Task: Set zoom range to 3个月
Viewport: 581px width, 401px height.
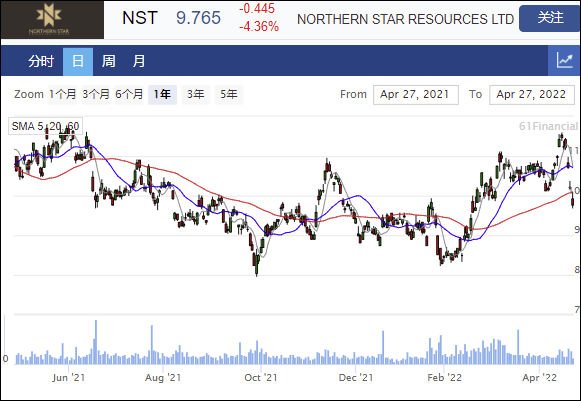Action: click(x=96, y=94)
